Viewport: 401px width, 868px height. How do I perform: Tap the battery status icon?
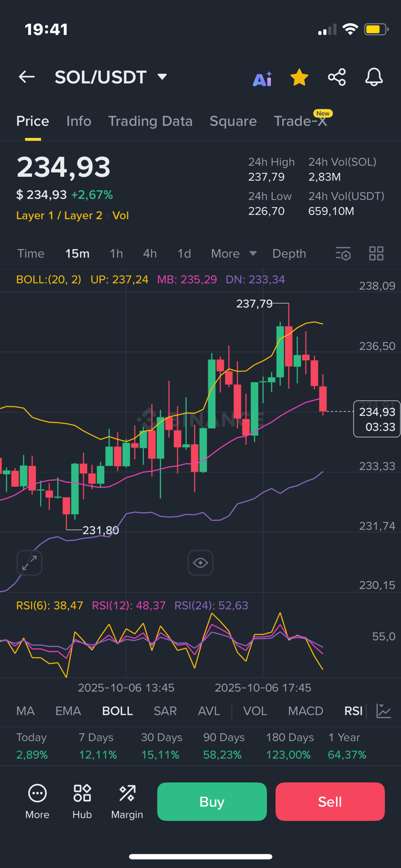[x=376, y=30]
